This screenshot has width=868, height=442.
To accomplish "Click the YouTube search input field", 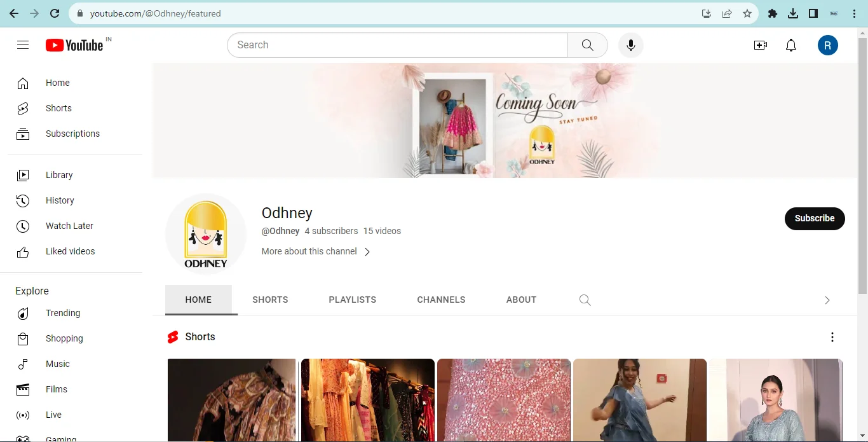I will [397, 45].
